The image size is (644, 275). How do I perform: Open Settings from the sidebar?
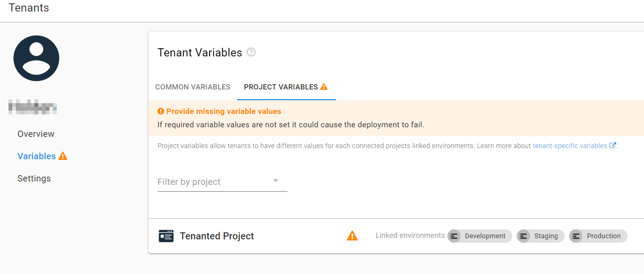(34, 178)
